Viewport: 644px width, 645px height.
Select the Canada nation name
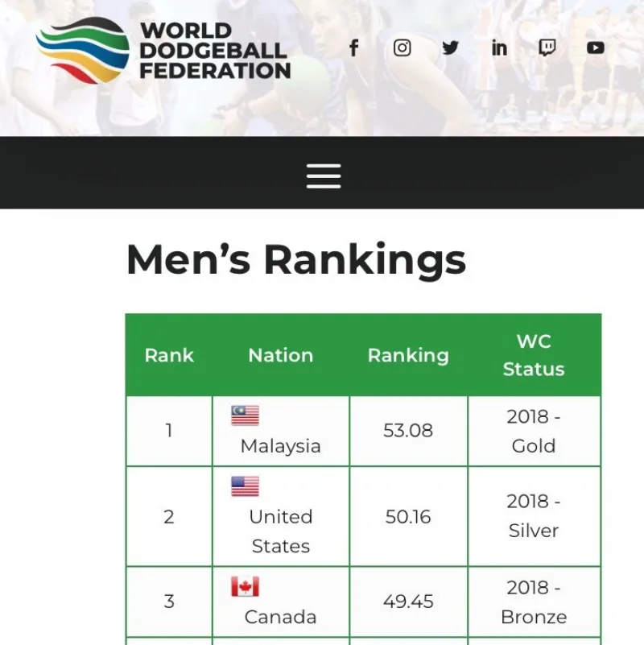coord(281,618)
